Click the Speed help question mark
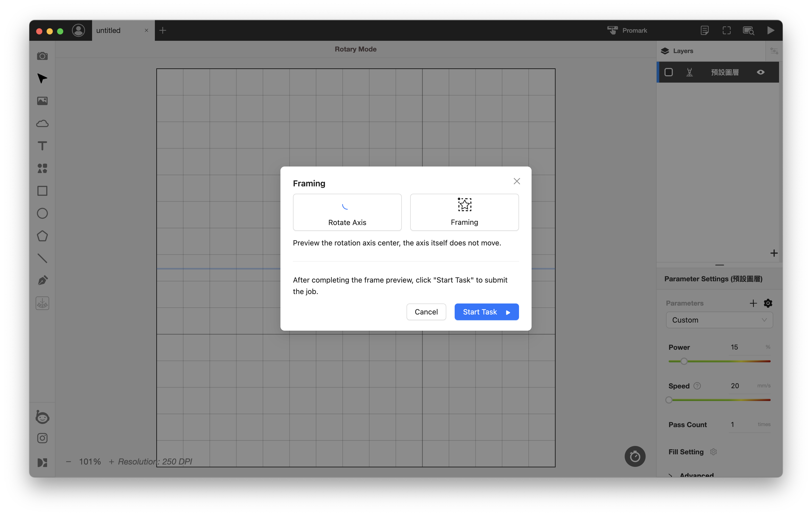812x516 pixels. (697, 386)
